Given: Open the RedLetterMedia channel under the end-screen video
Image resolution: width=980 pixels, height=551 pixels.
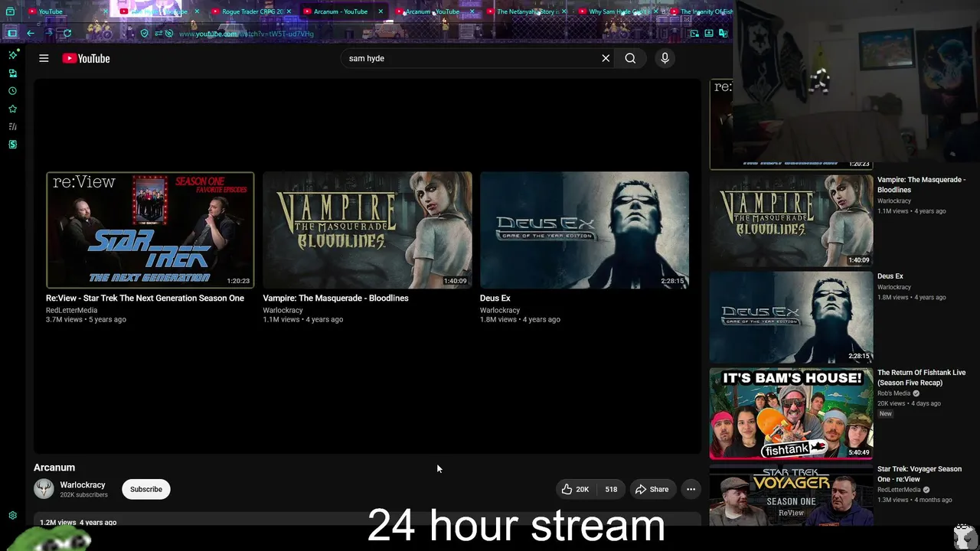Looking at the screenshot, I should tap(71, 311).
